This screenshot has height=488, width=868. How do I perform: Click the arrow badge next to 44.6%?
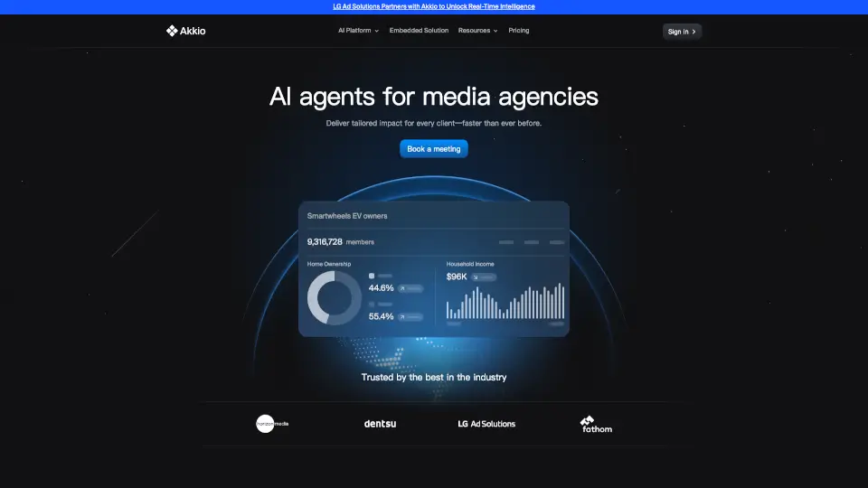pos(410,288)
